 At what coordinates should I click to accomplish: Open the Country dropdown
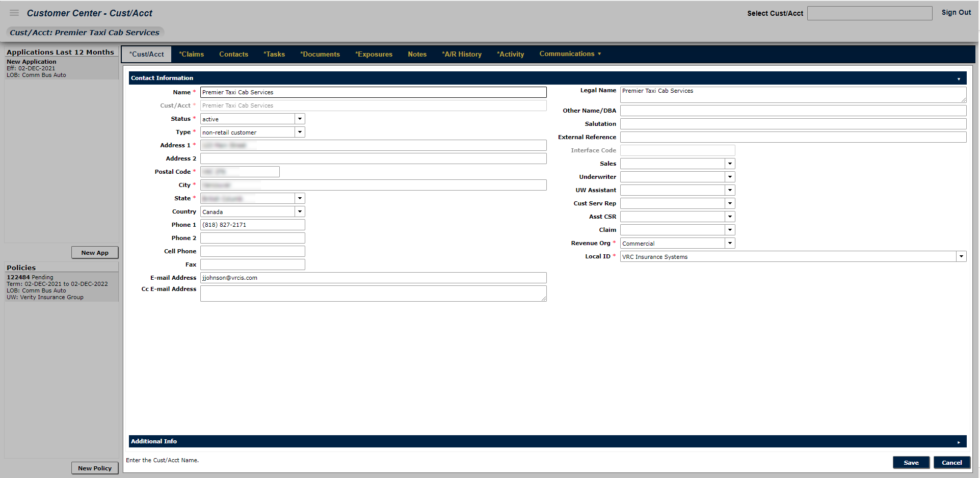click(300, 211)
